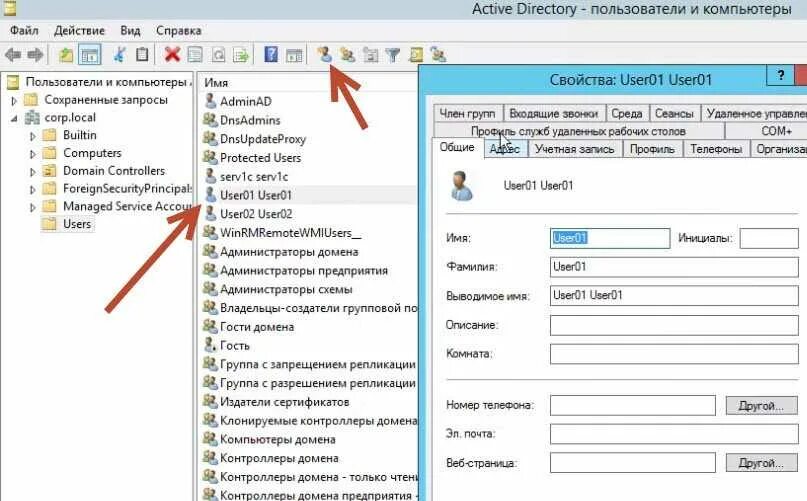Click Другой button next to Номер телефона
This screenshot has width=807, height=501.
pos(761,406)
